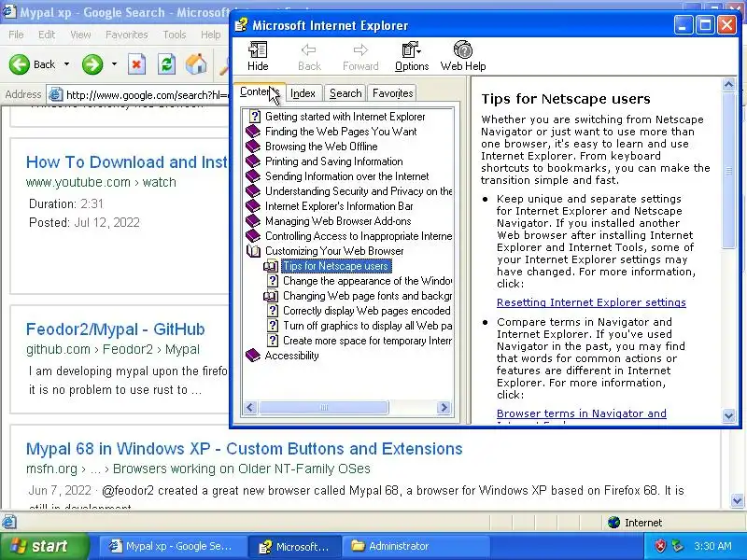
Task: Click down arrow of help topic scrollbar
Action: click(x=729, y=415)
